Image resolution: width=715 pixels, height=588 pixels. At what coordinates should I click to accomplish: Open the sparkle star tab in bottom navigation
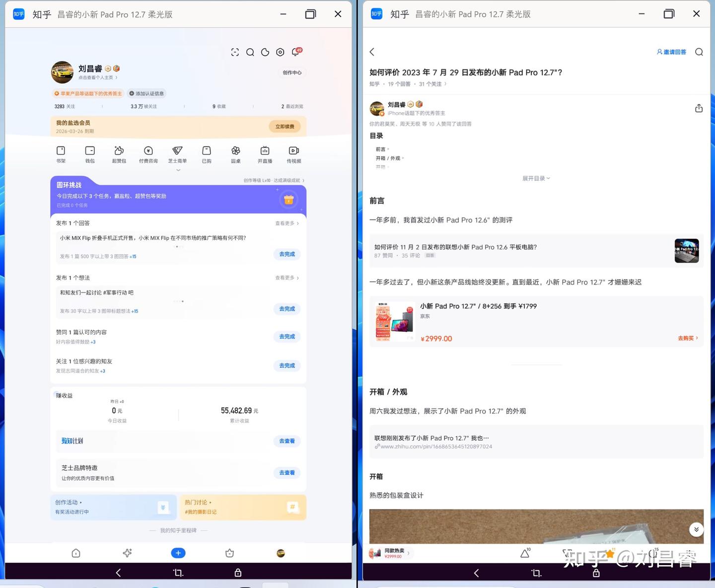(128, 553)
